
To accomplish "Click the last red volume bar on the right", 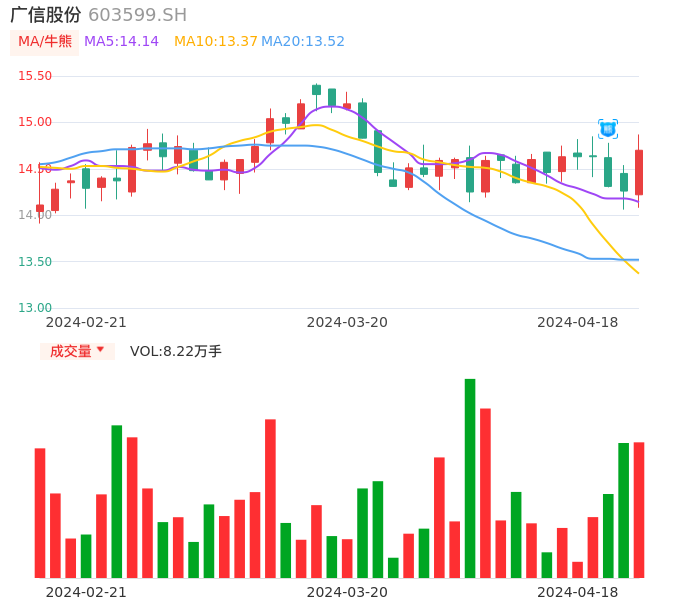I will 639,510.
